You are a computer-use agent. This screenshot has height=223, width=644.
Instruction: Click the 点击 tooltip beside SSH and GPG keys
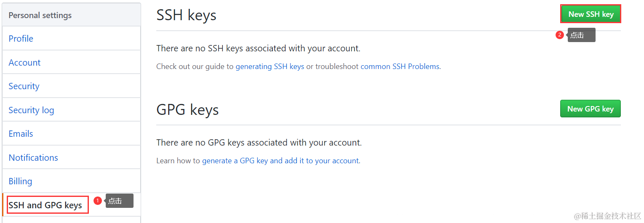tap(119, 201)
